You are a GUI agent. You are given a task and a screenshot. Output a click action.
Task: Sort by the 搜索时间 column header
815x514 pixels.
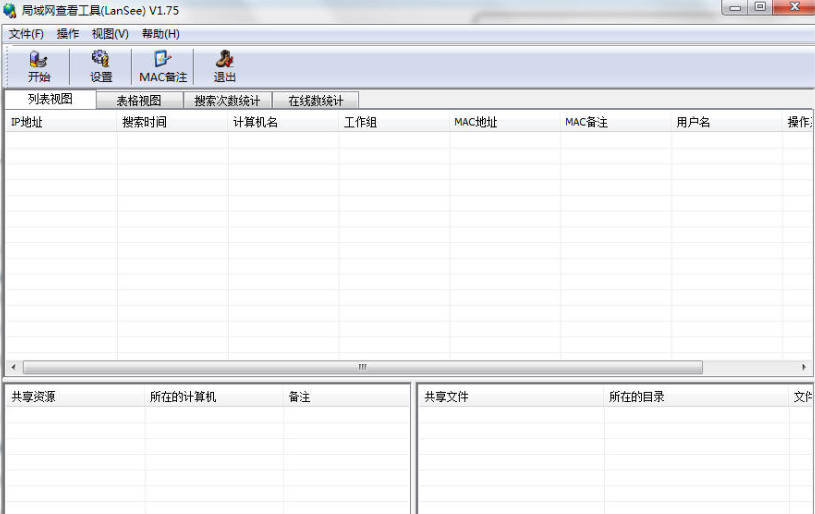click(173, 122)
